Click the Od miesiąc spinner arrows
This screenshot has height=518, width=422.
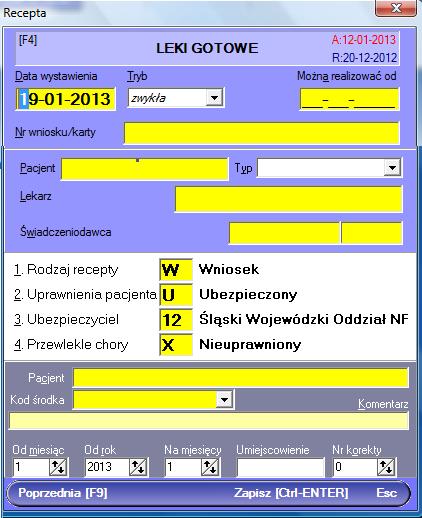58,467
